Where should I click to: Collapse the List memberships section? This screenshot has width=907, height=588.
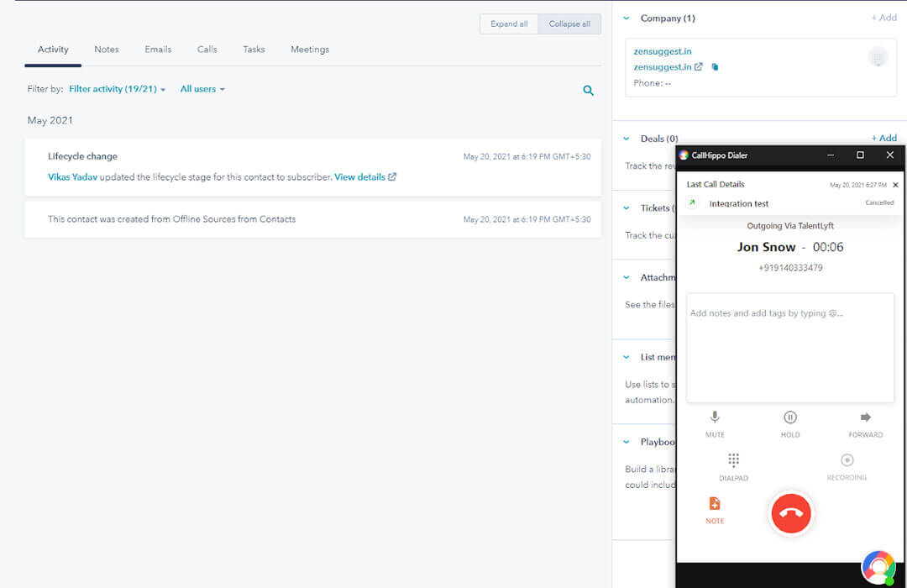tap(626, 358)
